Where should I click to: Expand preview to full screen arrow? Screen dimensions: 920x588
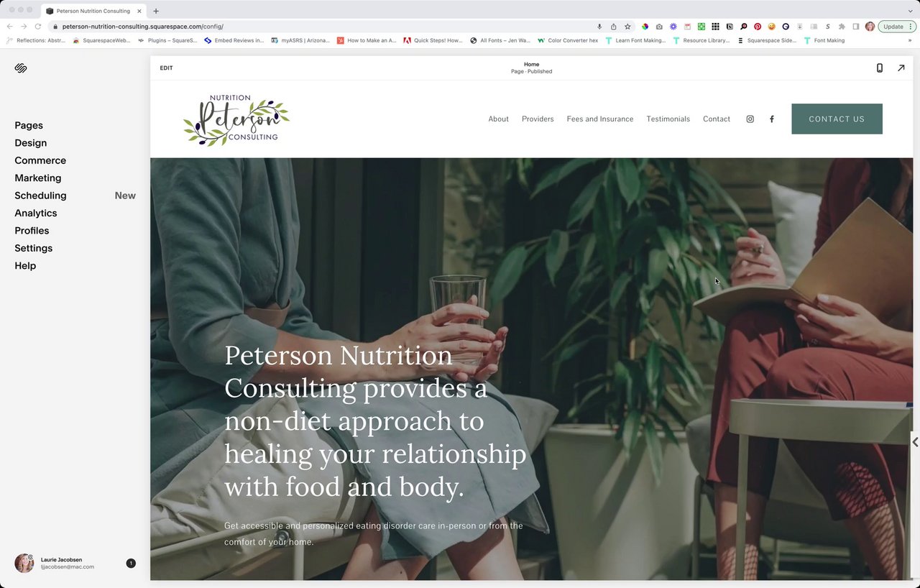click(901, 68)
